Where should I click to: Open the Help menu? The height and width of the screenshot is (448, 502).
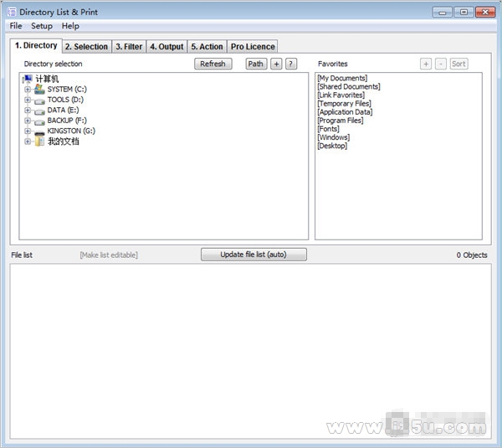[x=70, y=26]
